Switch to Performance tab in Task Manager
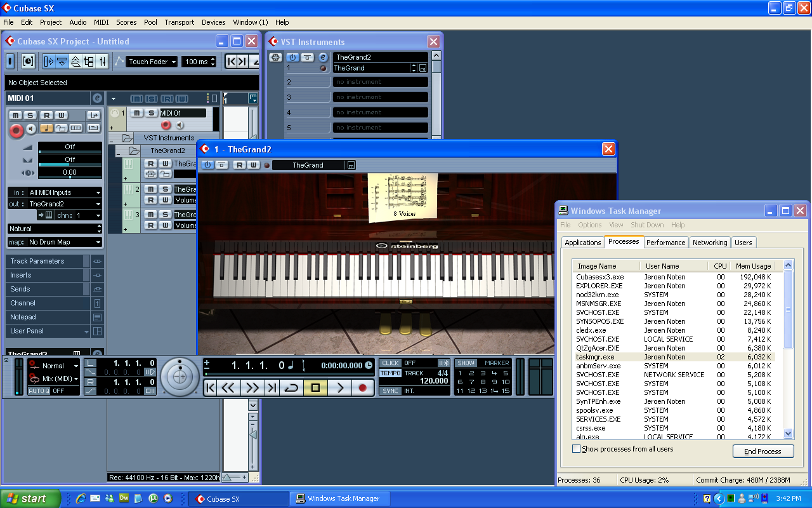 coord(665,243)
